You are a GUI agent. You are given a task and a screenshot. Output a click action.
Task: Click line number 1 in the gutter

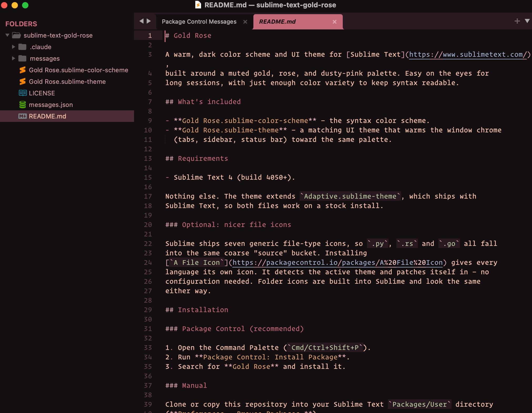coord(150,35)
